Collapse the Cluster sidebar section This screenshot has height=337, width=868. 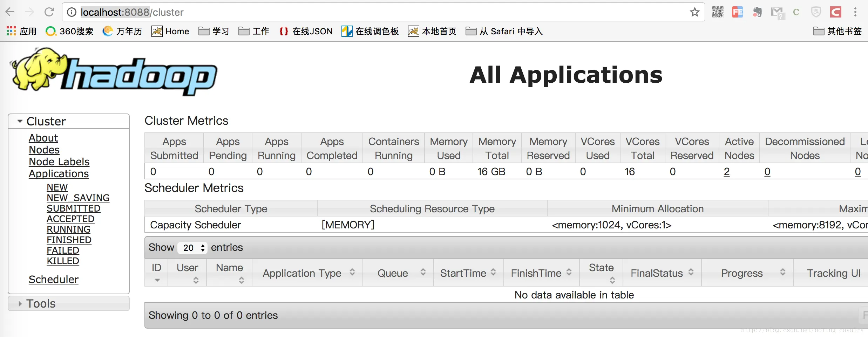click(69, 121)
